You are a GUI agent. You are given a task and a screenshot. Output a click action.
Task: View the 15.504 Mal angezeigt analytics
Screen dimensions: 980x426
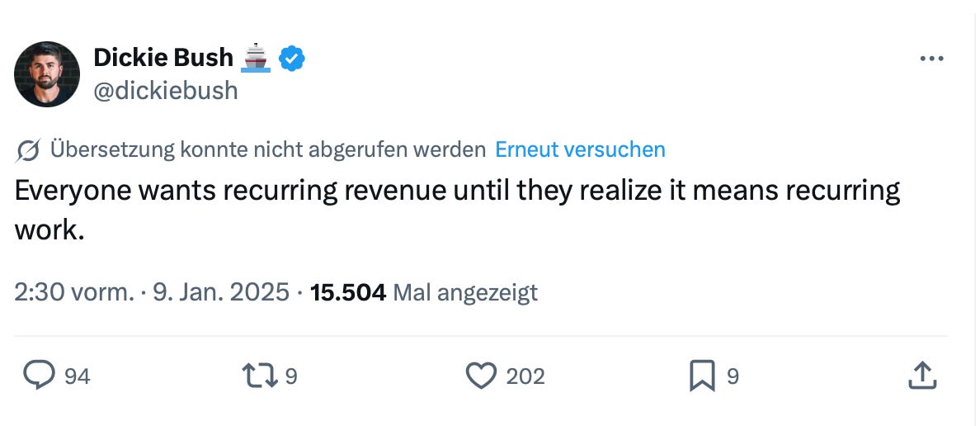[424, 292]
